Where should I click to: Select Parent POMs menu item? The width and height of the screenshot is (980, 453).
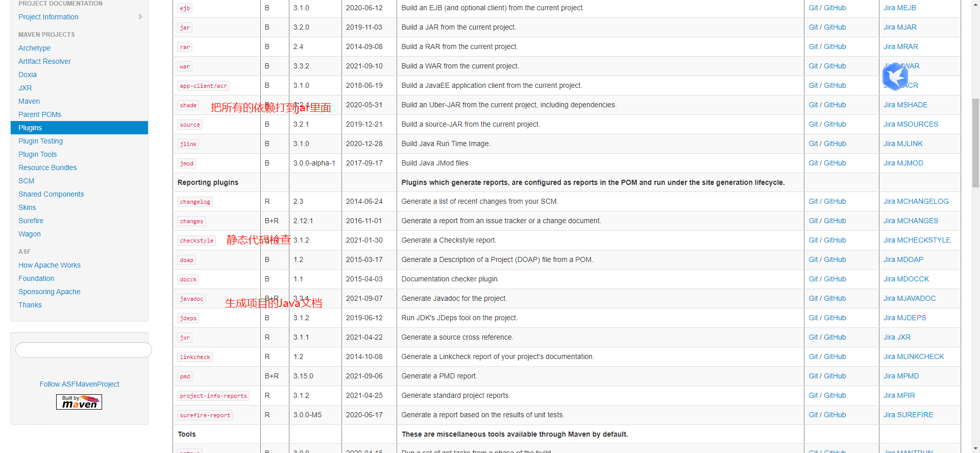click(40, 114)
